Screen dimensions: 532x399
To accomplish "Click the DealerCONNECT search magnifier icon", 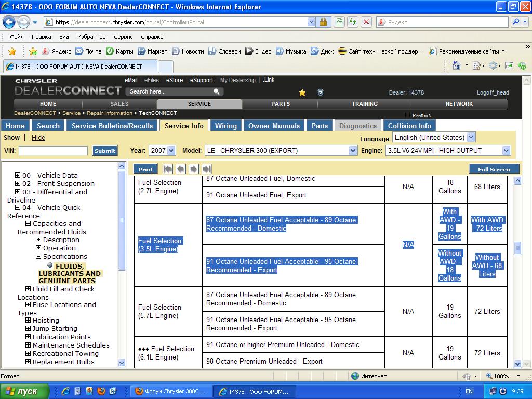I will point(216,91).
